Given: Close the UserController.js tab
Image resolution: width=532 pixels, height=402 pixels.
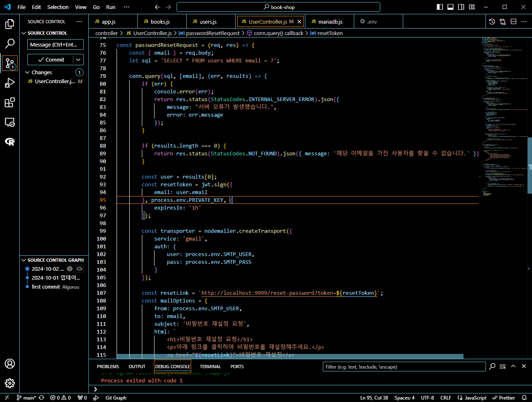Looking at the screenshot, I should pyautogui.click(x=299, y=22).
